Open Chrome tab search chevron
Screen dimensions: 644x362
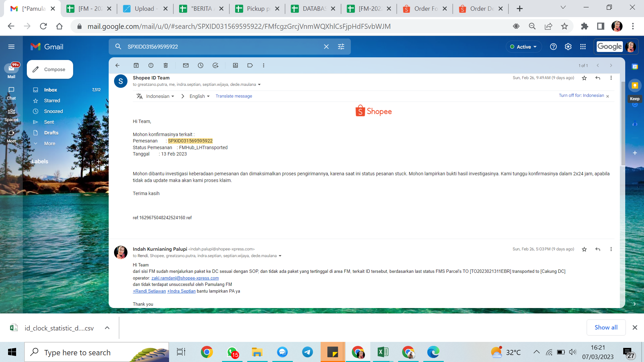click(x=563, y=7)
